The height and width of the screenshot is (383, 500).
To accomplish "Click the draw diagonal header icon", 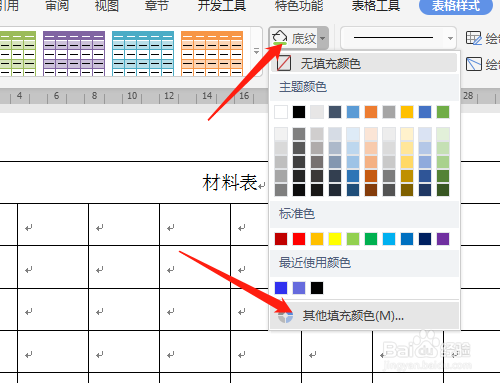I will click(474, 64).
